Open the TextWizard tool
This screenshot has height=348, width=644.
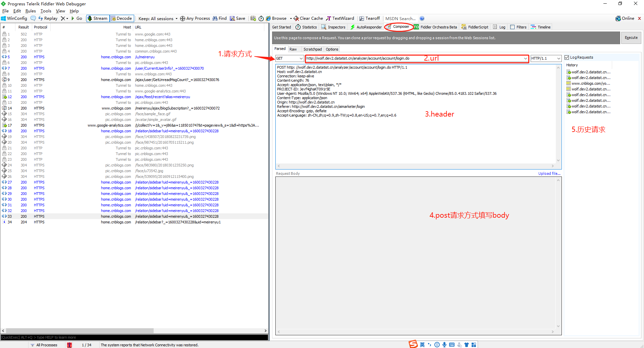click(340, 18)
